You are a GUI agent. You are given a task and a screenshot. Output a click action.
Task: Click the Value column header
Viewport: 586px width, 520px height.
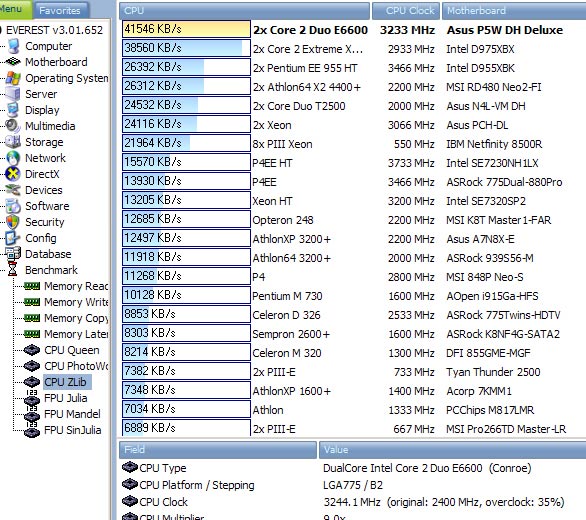(x=453, y=450)
